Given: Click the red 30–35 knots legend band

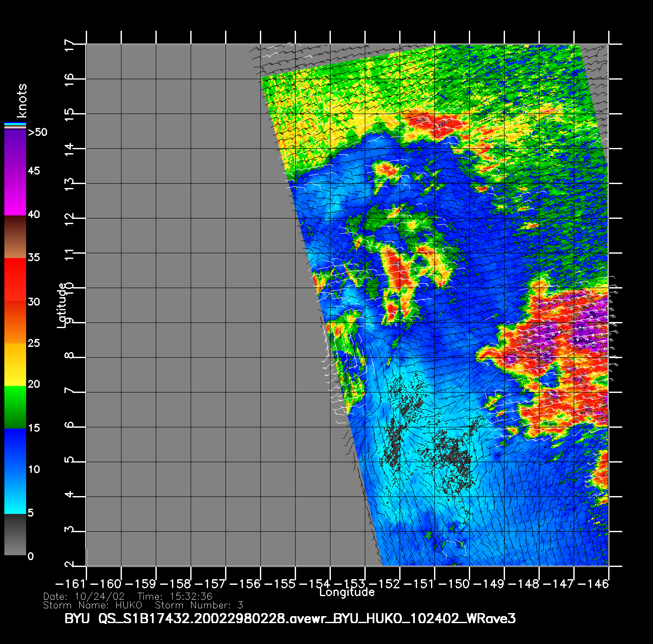Looking at the screenshot, I should tap(15, 279).
